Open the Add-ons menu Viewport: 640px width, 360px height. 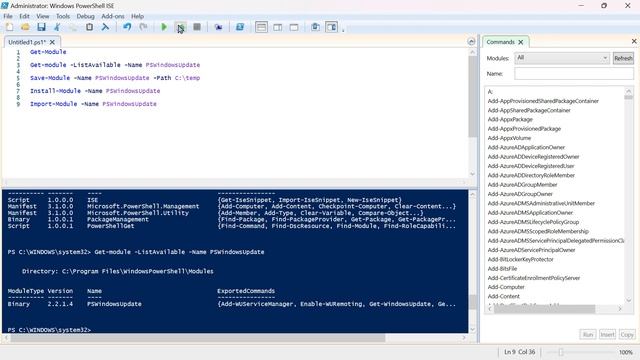(x=113, y=16)
